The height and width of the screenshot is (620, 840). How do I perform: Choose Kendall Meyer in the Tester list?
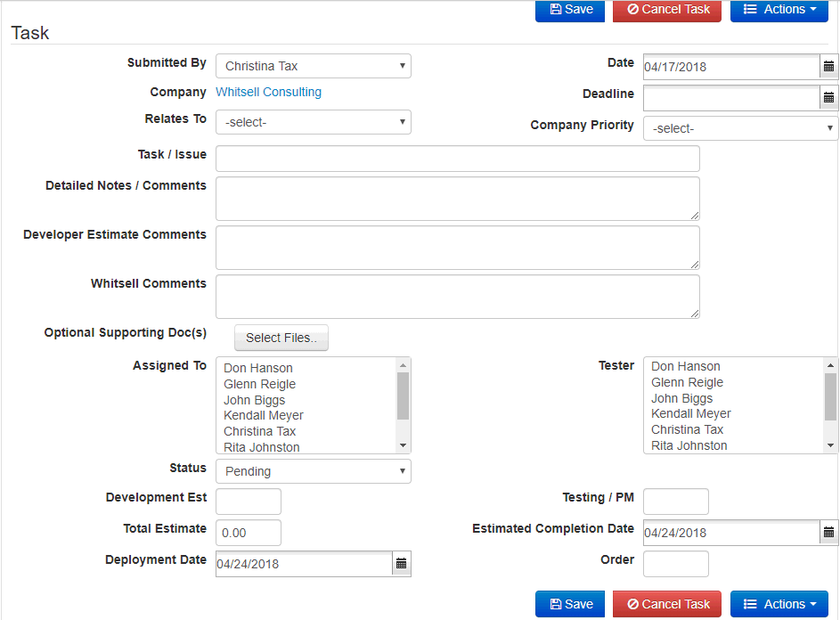(x=690, y=413)
